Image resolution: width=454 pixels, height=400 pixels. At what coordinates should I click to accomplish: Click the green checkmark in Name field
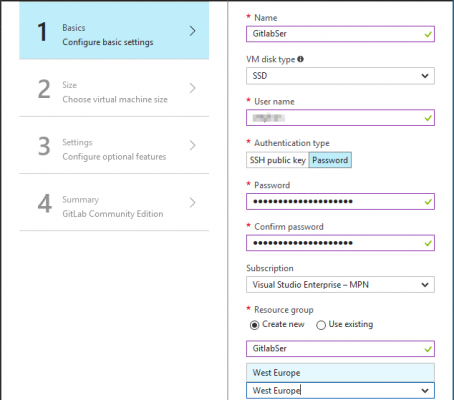coord(428,34)
